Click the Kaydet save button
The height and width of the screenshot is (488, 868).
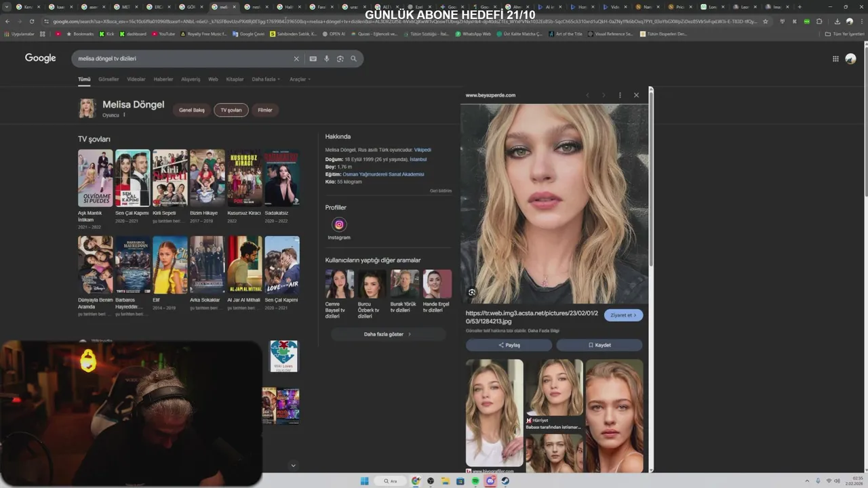point(599,345)
